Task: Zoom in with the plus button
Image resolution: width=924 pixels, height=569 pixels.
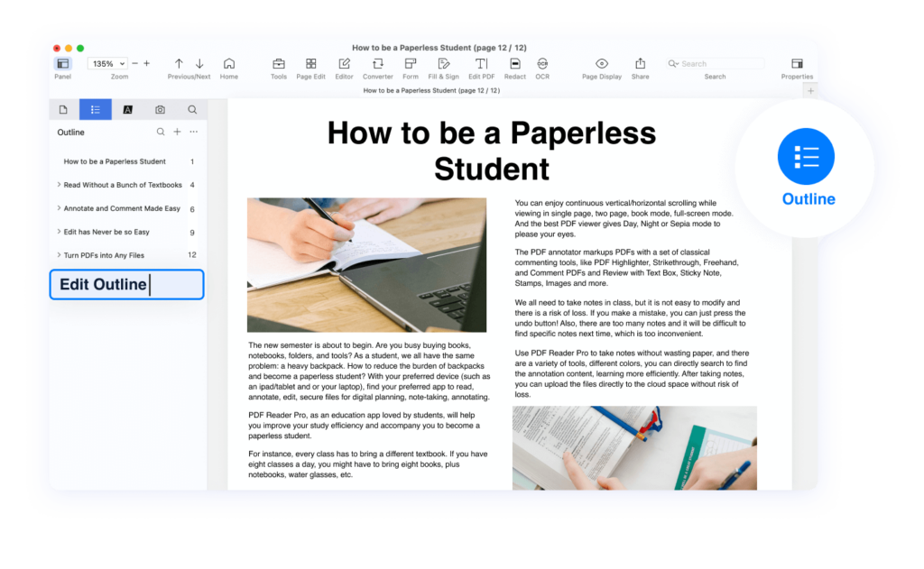Action: (x=147, y=64)
